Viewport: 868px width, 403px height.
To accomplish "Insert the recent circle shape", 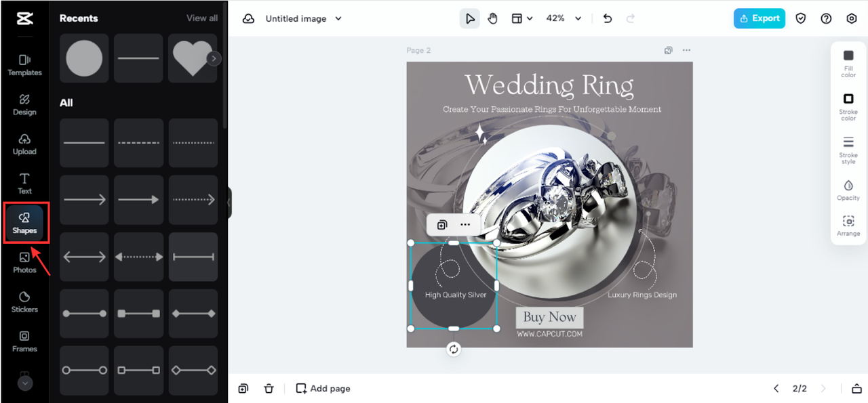I will [84, 58].
